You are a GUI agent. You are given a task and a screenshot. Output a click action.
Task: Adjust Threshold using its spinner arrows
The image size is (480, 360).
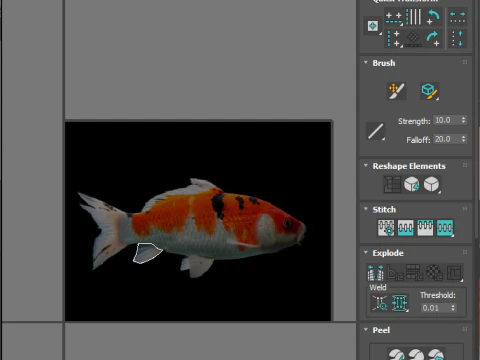453,308
